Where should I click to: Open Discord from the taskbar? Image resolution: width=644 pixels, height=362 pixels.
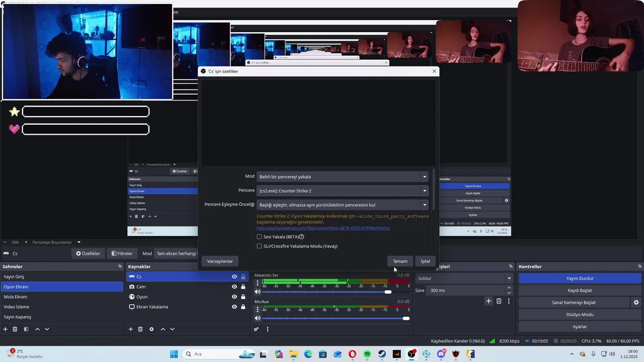[x=441, y=354]
